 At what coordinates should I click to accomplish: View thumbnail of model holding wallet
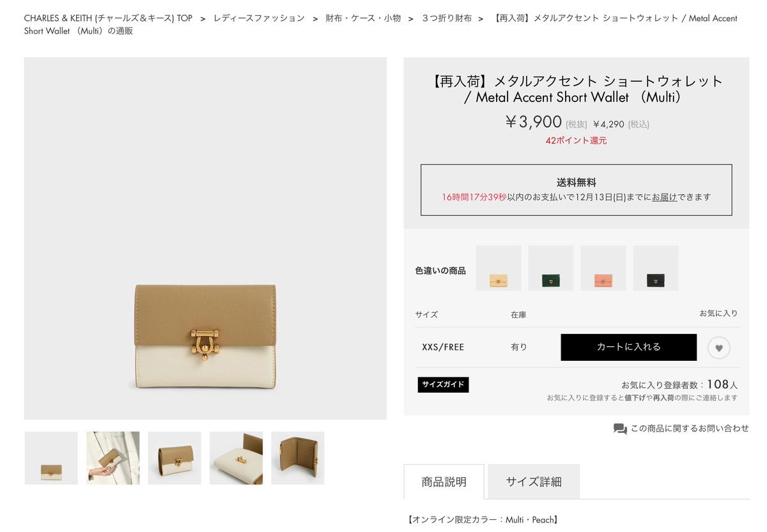coord(113,458)
